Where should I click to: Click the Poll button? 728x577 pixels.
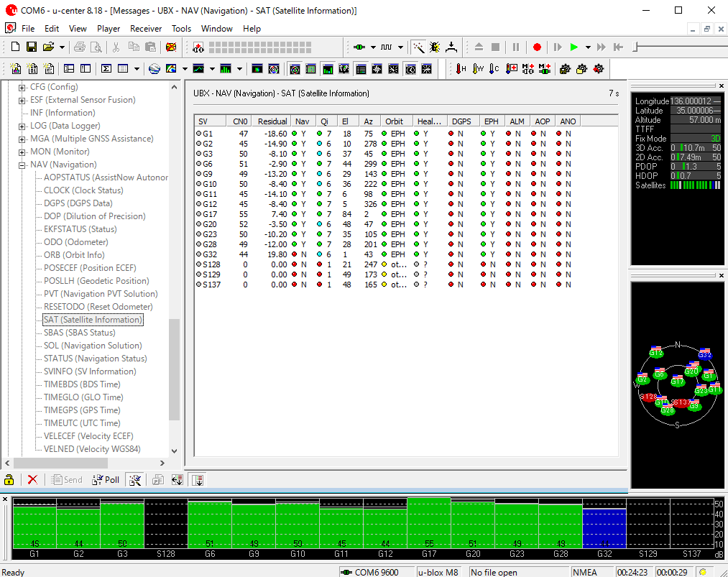(x=105, y=480)
